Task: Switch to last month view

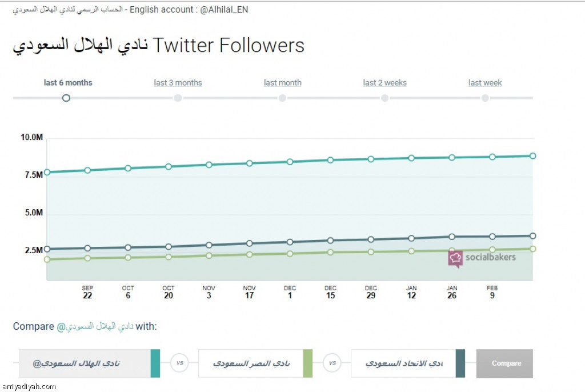Action: click(282, 83)
